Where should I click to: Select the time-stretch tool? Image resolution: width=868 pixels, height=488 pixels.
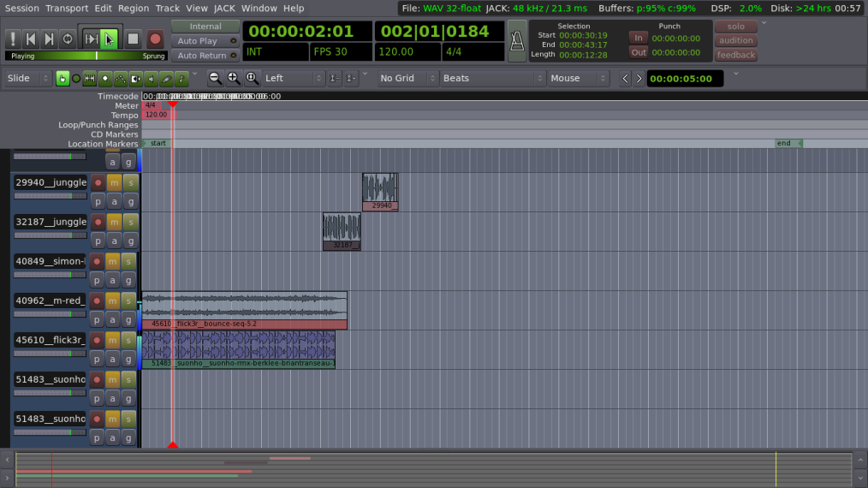(135, 79)
